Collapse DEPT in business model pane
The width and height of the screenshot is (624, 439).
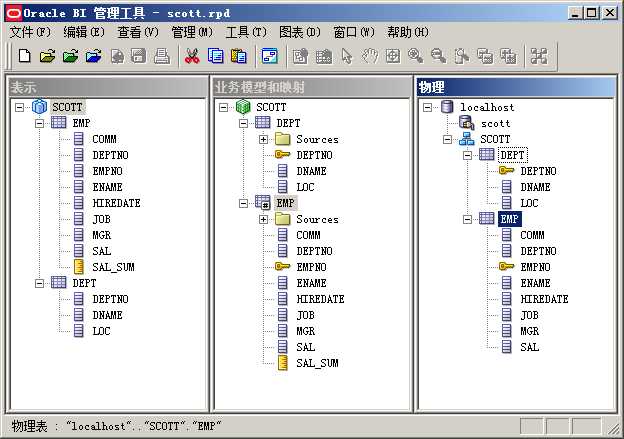(243, 123)
